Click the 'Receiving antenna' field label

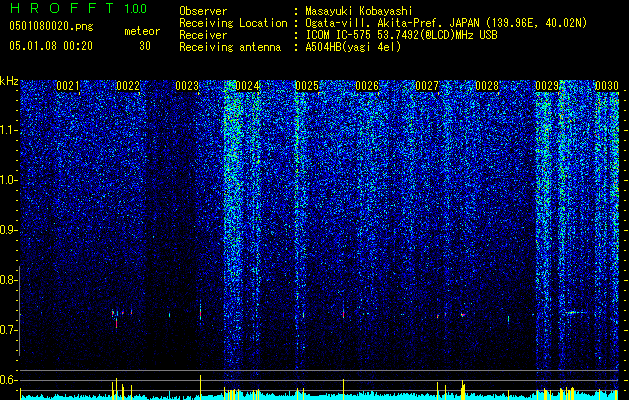point(230,47)
